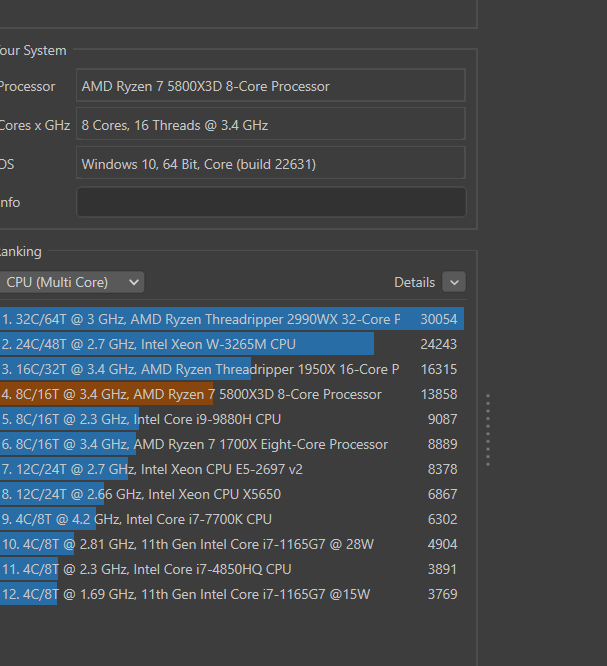Select the Intel Core i7-7700K ranking row
The width and height of the screenshot is (607, 666).
tap(232, 519)
